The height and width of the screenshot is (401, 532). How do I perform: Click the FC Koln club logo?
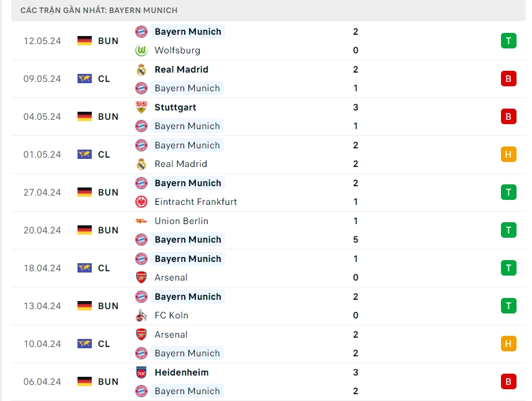[x=141, y=315]
